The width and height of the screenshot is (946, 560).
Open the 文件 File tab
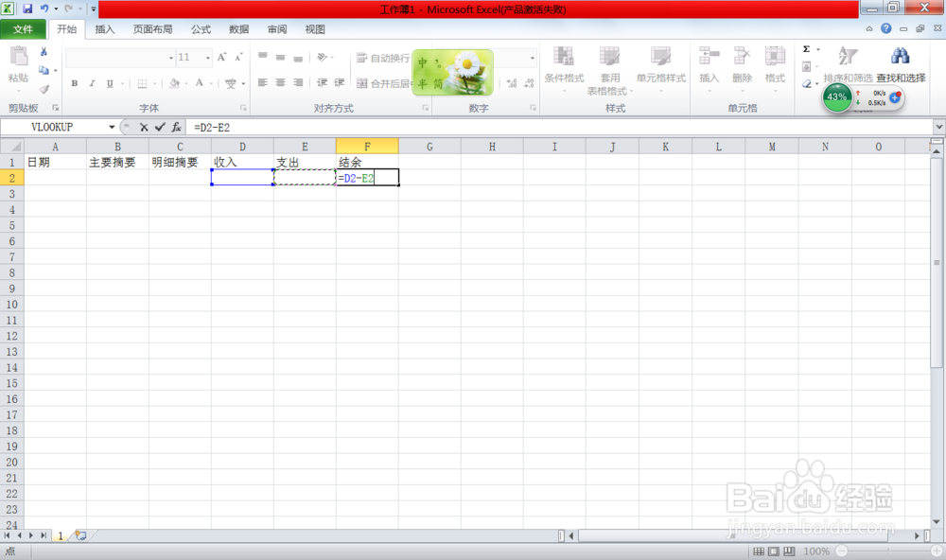pos(23,29)
